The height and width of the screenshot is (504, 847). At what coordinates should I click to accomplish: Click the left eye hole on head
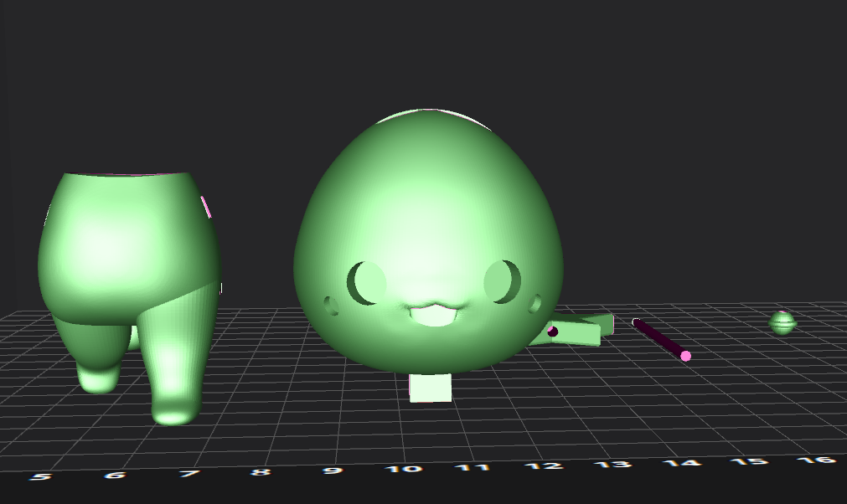click(x=367, y=283)
